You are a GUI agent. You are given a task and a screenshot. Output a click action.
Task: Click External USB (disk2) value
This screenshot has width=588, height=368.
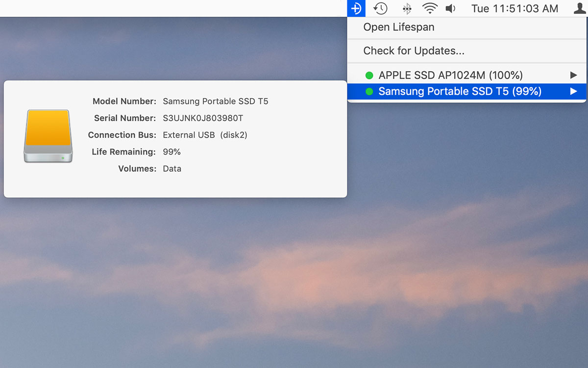coord(205,135)
